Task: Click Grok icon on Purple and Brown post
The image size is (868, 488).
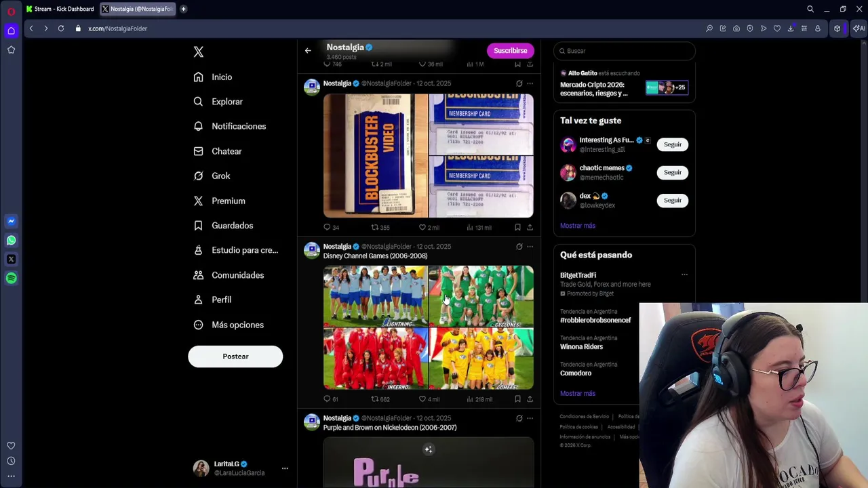Action: click(x=519, y=418)
